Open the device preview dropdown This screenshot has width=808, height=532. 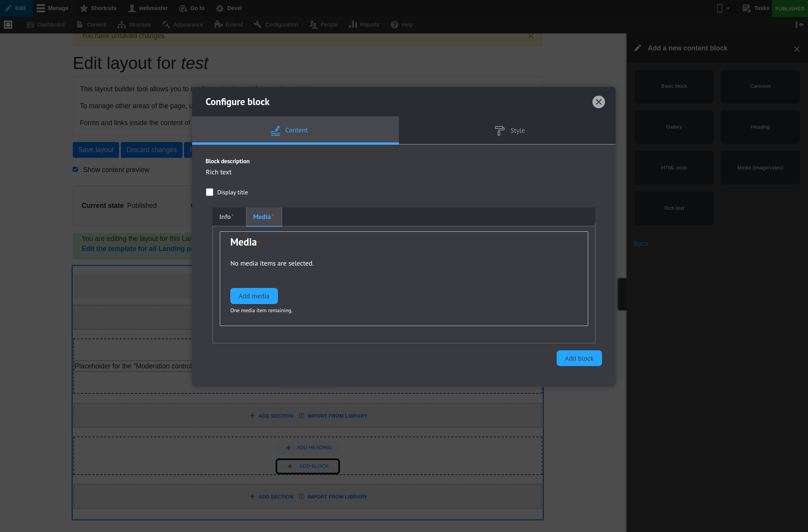click(723, 8)
